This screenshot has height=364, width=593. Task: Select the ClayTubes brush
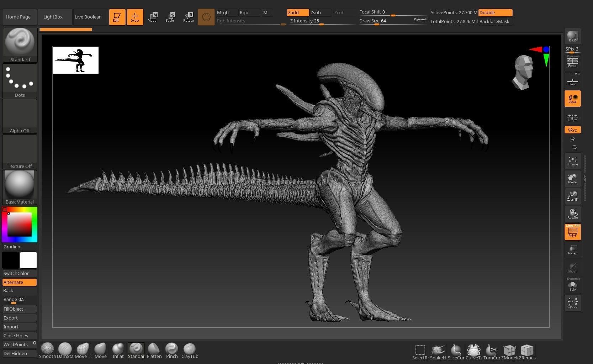click(190, 351)
